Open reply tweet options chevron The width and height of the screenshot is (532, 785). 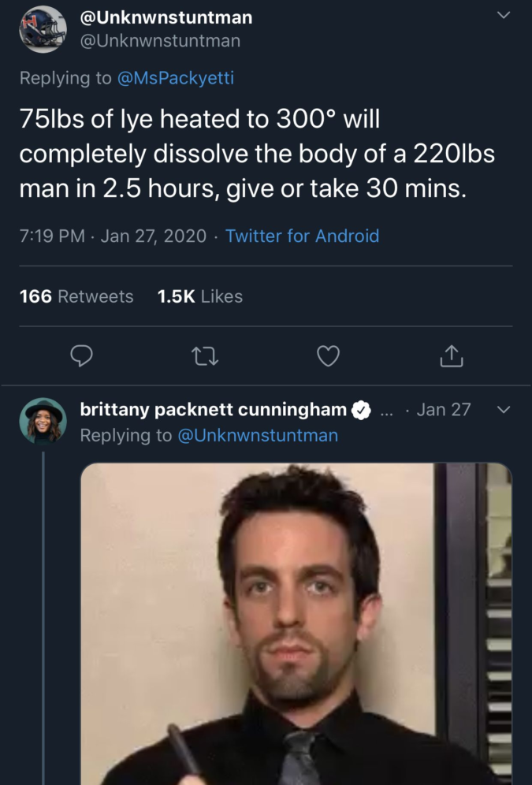(x=505, y=410)
